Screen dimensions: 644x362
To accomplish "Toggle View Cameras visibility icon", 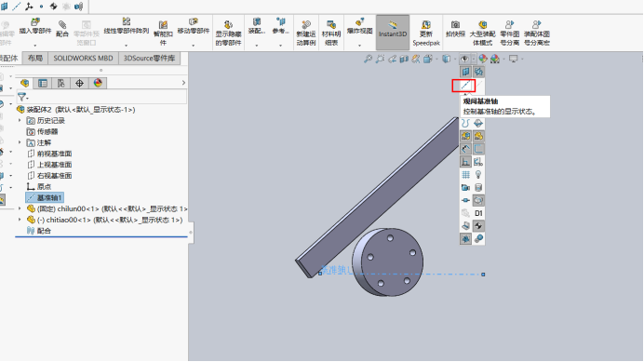I will point(465,187).
